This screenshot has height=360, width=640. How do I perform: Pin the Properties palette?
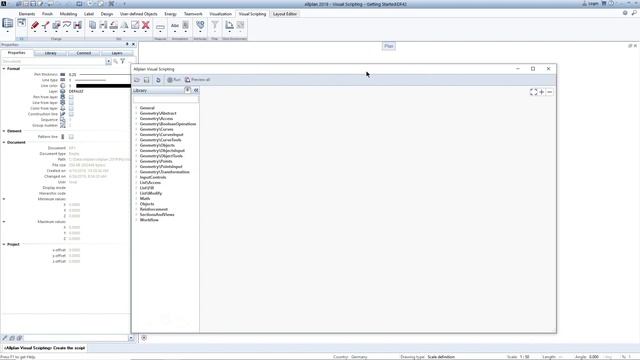(x=127, y=44)
